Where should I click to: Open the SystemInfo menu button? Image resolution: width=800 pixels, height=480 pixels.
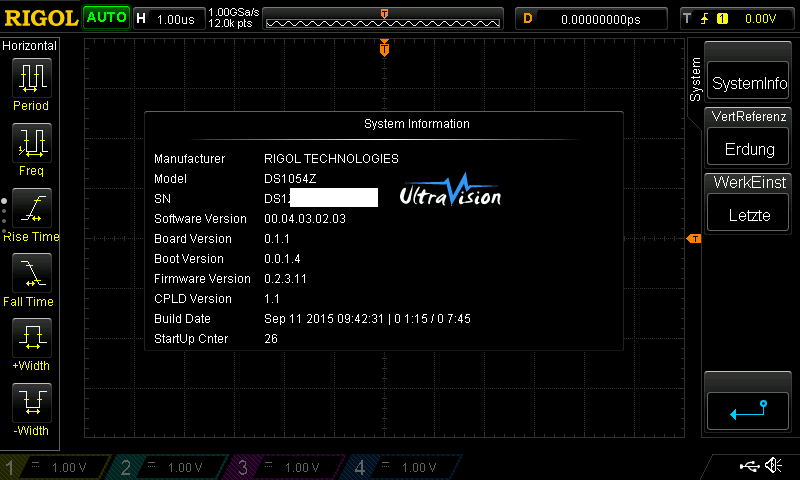(x=748, y=80)
